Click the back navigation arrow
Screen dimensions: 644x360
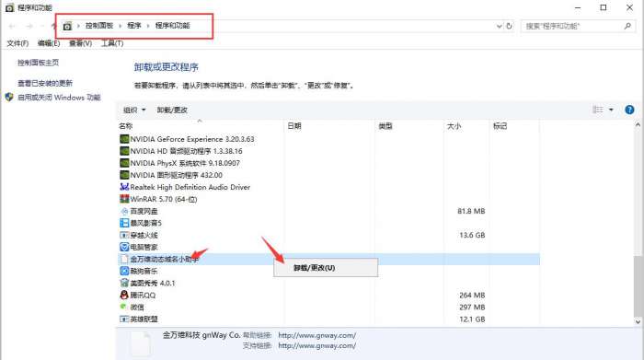[x=12, y=26]
